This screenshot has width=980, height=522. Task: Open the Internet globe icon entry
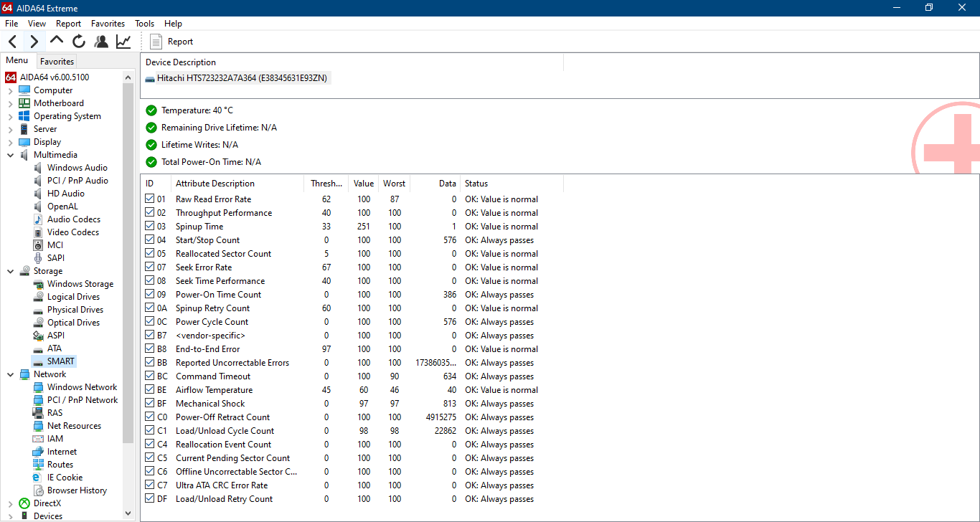(x=38, y=452)
